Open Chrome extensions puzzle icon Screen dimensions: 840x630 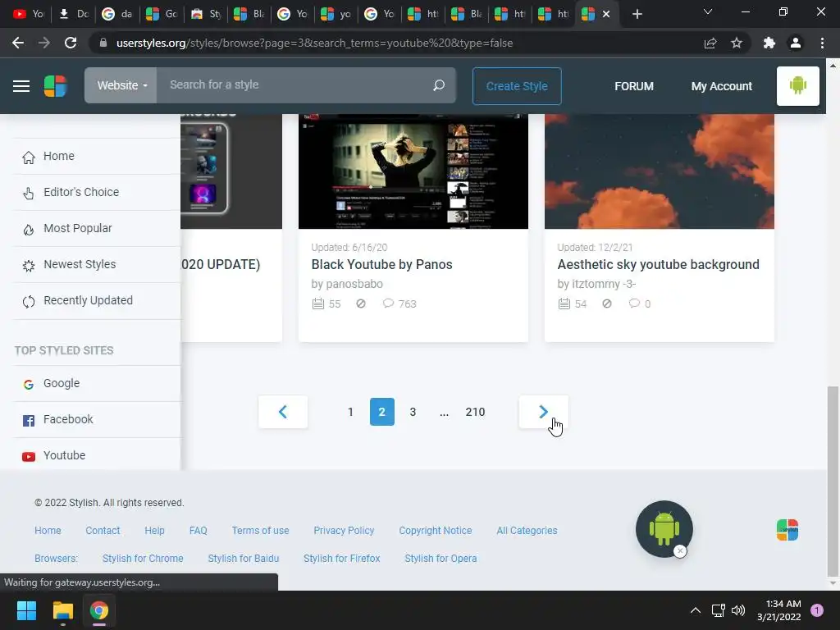pyautogui.click(x=769, y=43)
